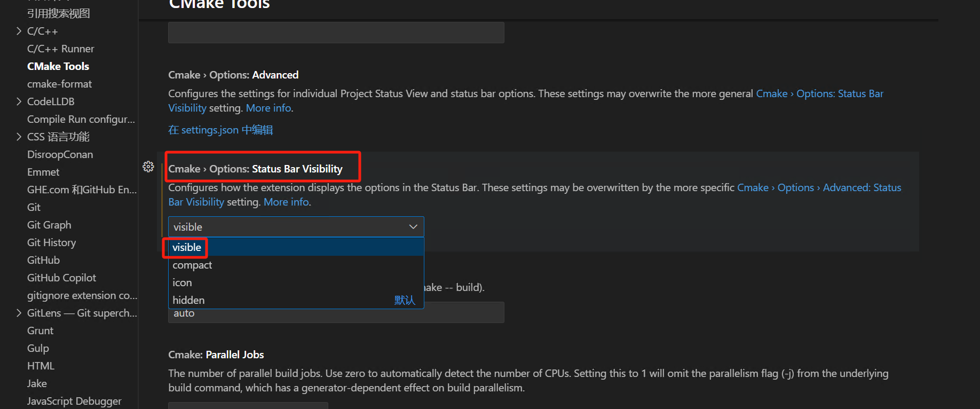Select JavaScript Debugger in settings tree
This screenshot has height=409, width=980.
[74, 401]
